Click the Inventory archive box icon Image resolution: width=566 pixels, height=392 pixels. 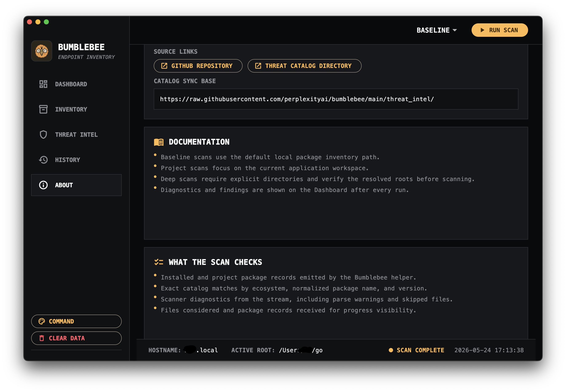(43, 109)
